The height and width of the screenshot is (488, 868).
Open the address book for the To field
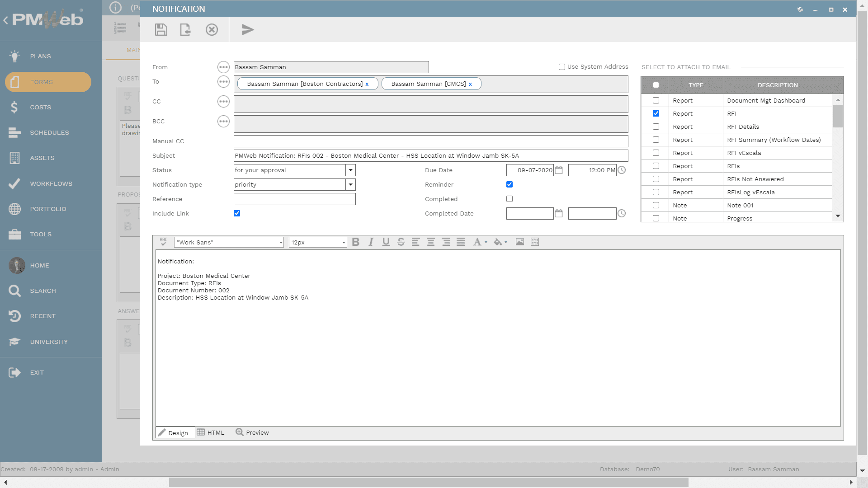click(x=223, y=82)
